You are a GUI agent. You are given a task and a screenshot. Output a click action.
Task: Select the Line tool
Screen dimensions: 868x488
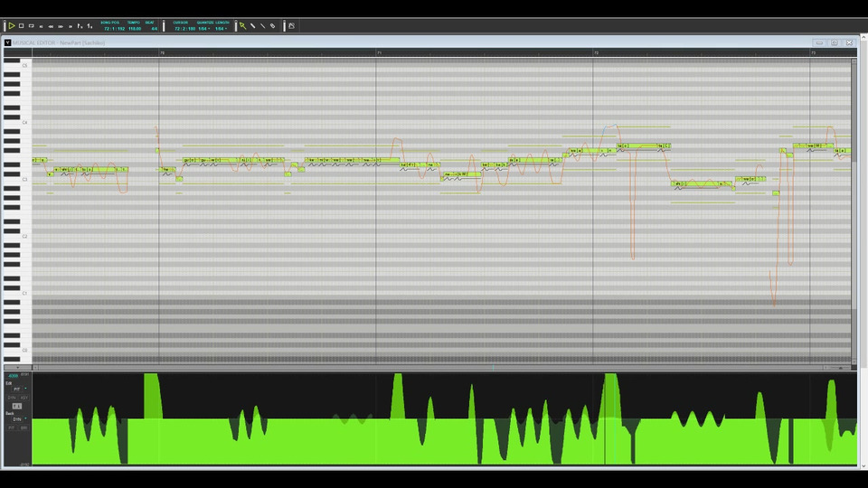pos(262,26)
